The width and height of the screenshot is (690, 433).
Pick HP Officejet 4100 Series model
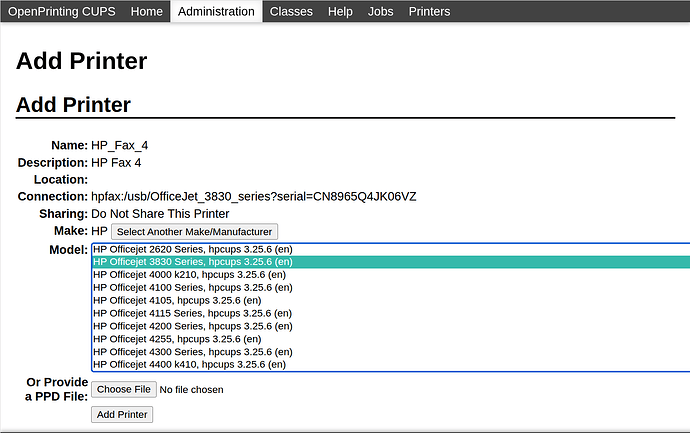(192, 288)
